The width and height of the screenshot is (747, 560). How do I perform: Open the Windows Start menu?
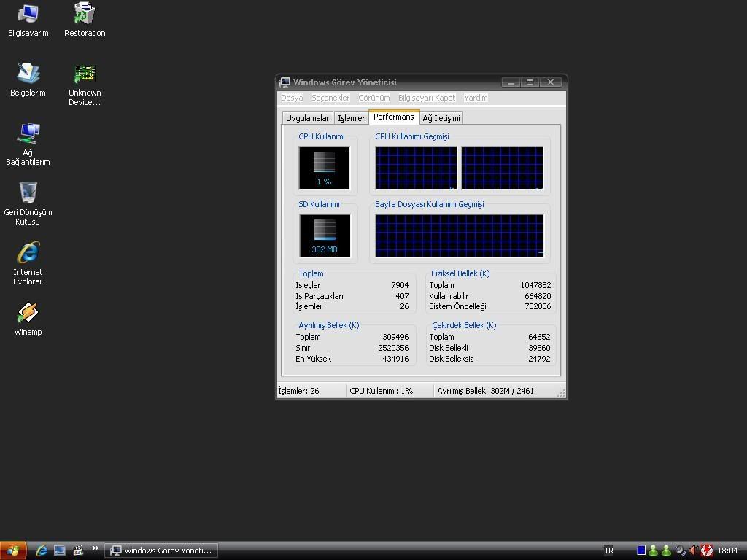coord(13,551)
